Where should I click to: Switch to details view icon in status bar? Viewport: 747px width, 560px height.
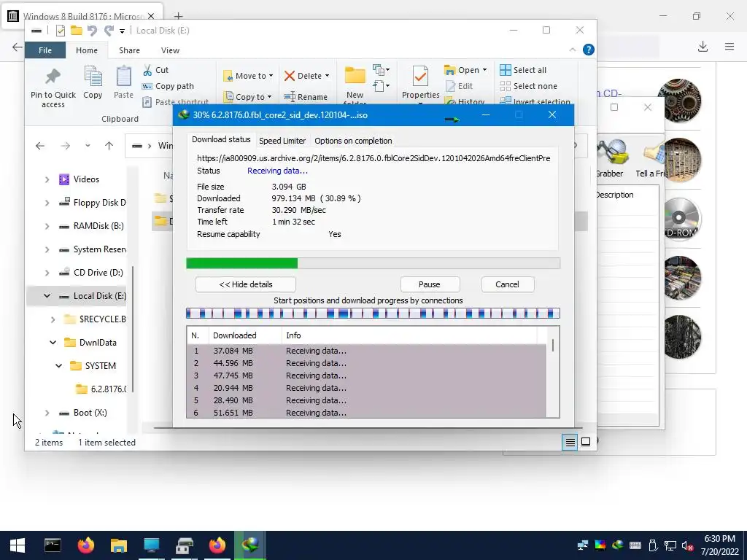[x=570, y=443]
